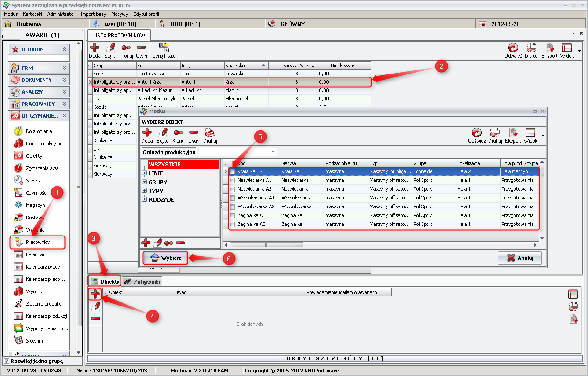Tick checkbox for Zaginarka A2
588x376 pixels.
coord(232,224)
